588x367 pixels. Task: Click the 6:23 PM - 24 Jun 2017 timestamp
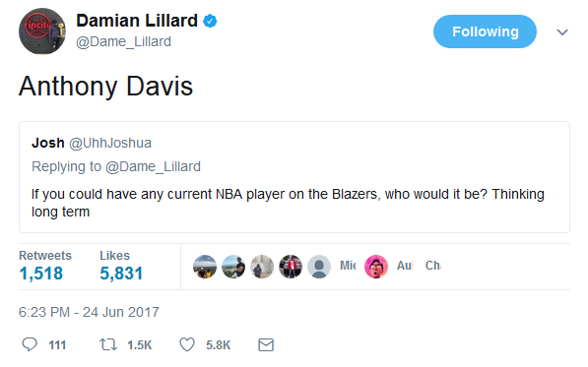89,312
